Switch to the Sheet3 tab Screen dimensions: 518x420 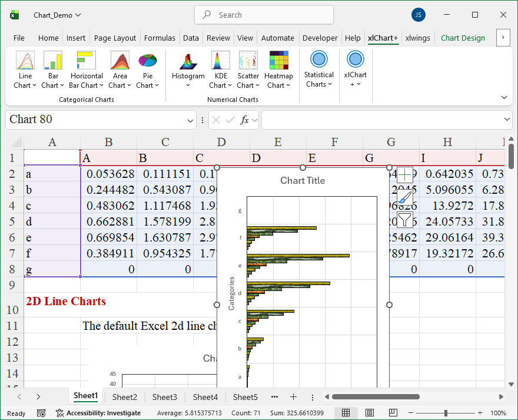pos(164,397)
